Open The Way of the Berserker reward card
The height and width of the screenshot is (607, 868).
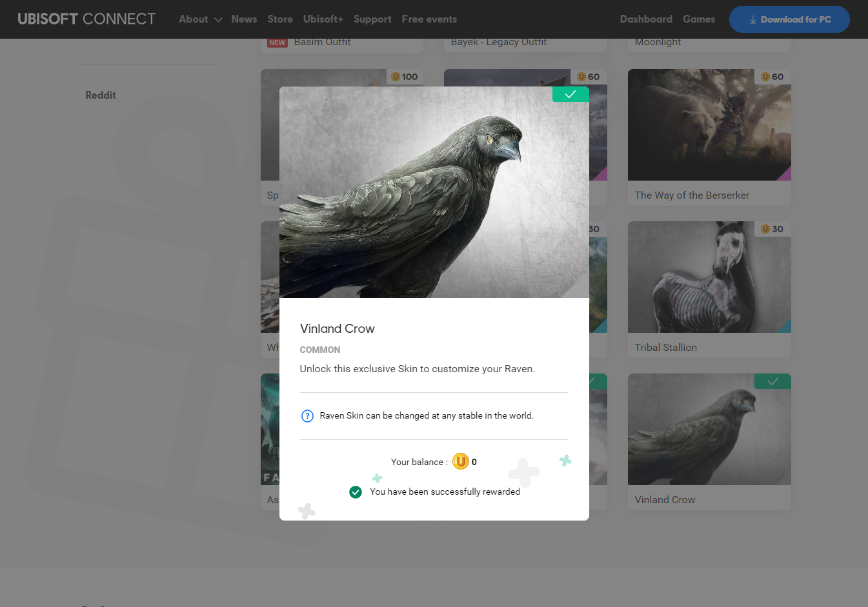(709, 137)
